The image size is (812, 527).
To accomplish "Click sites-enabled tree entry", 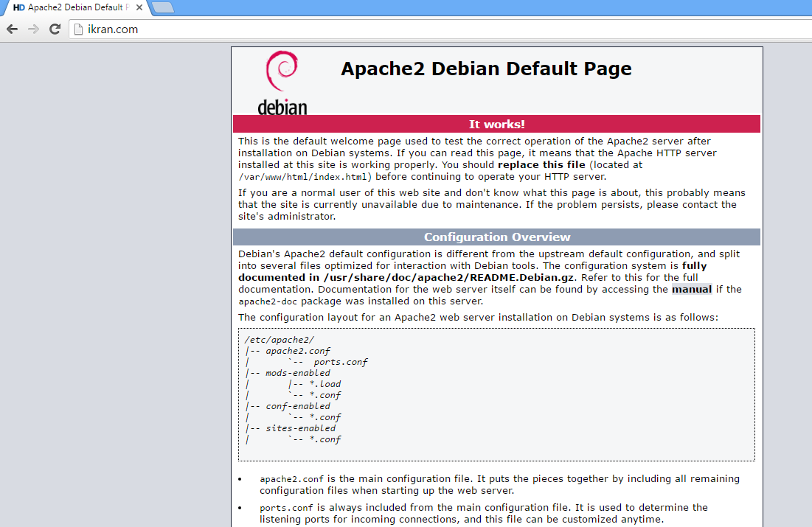I will point(300,429).
